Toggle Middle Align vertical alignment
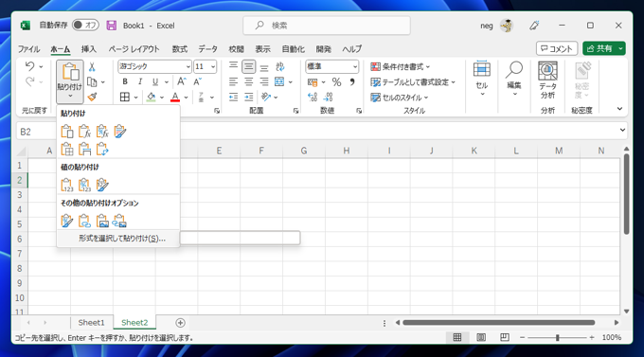 (248, 66)
